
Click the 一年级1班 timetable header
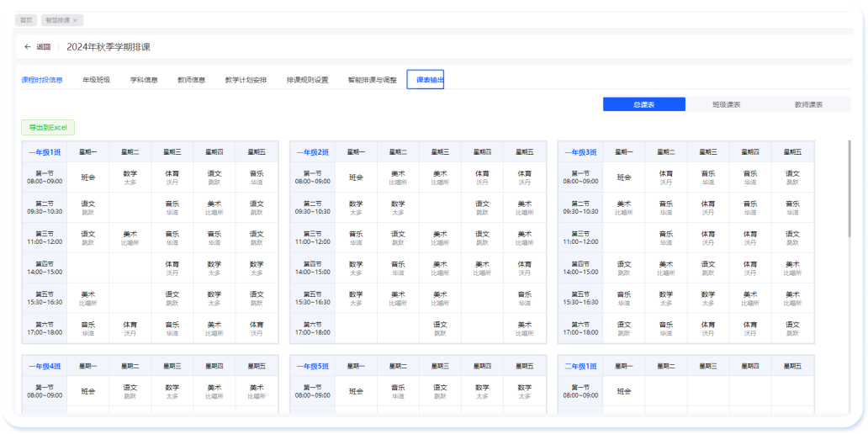tap(45, 152)
